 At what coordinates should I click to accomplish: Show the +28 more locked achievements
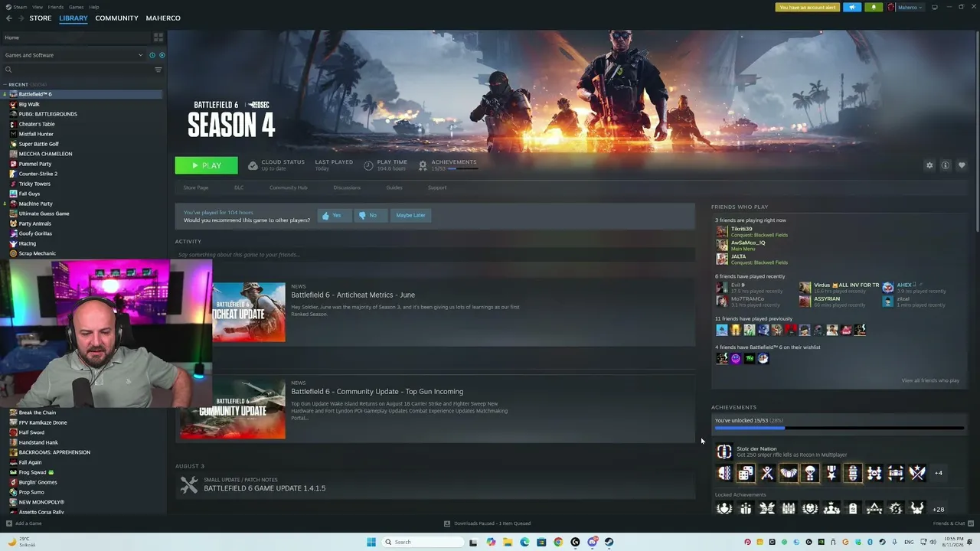[938, 509]
